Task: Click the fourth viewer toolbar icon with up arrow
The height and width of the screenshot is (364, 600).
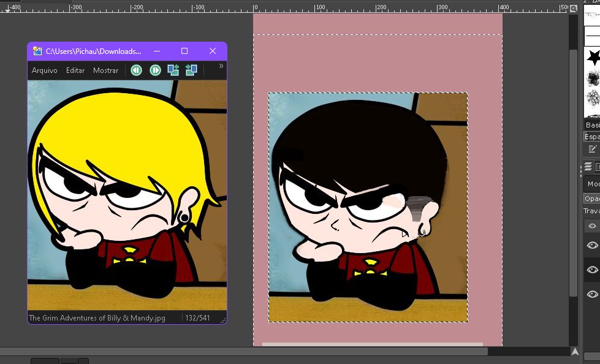Action: [191, 70]
